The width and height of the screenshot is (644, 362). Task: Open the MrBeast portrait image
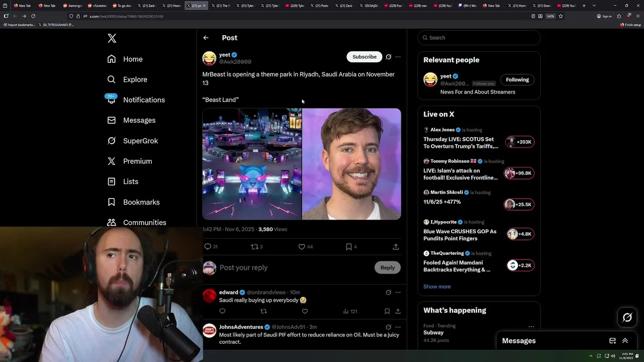pyautogui.click(x=352, y=164)
